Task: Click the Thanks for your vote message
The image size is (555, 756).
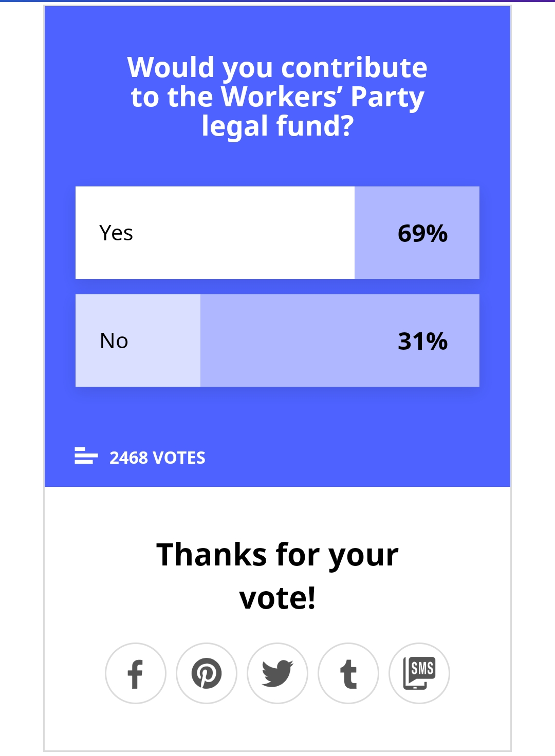Action: tap(277, 576)
